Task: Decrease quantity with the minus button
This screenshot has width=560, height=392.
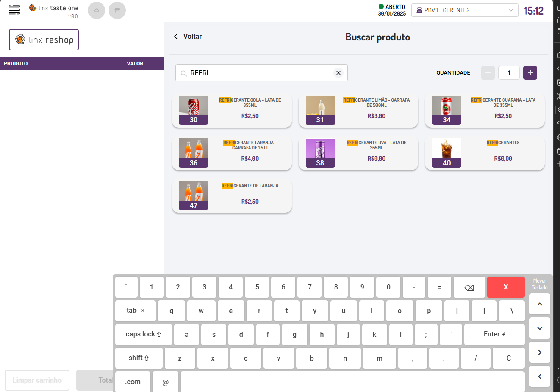Action: point(488,73)
